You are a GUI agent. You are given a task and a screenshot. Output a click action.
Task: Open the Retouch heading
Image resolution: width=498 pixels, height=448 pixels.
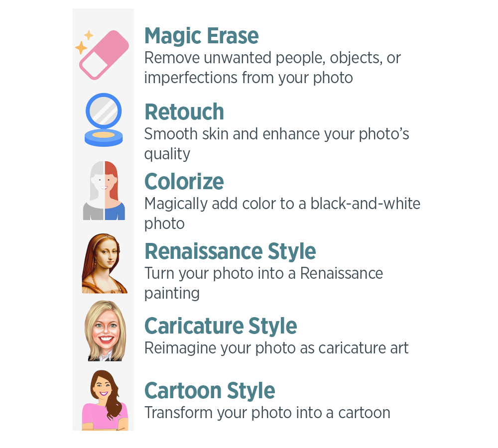coord(184,112)
